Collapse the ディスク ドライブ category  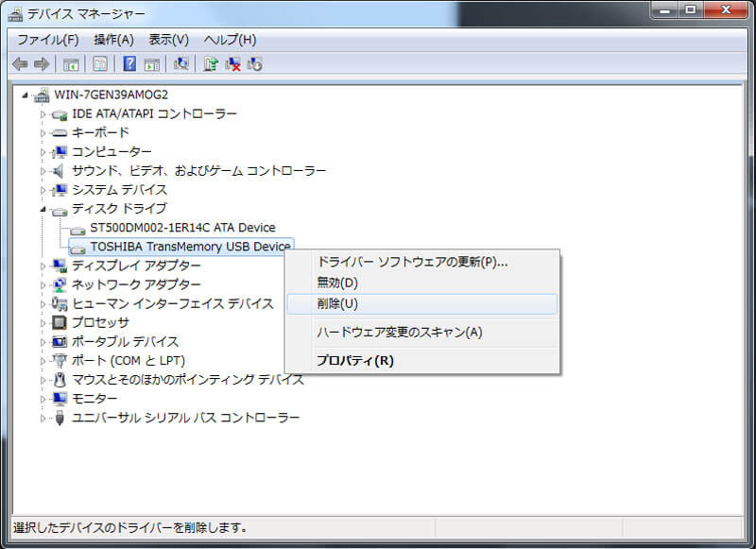(42, 208)
